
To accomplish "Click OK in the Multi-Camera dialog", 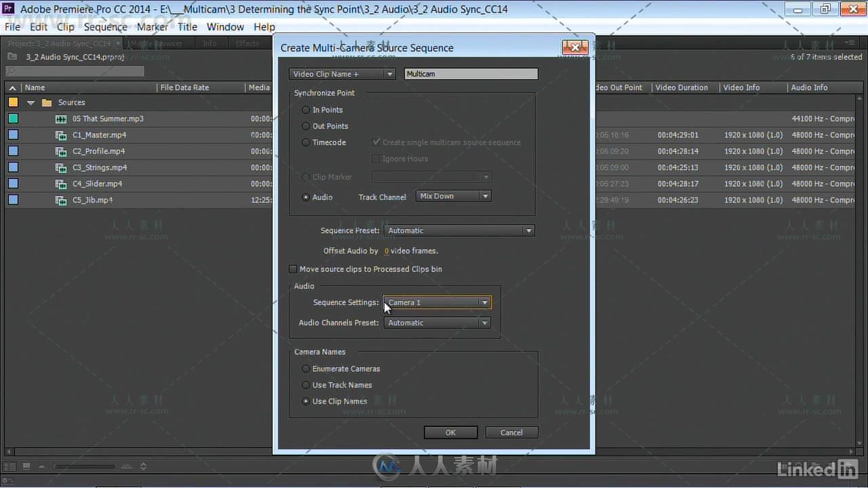I will (451, 432).
